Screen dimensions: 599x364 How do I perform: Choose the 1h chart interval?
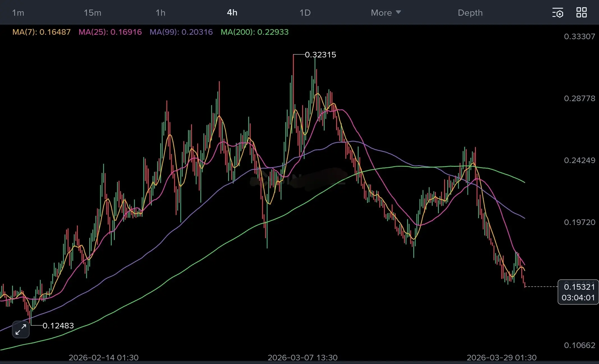coord(160,13)
